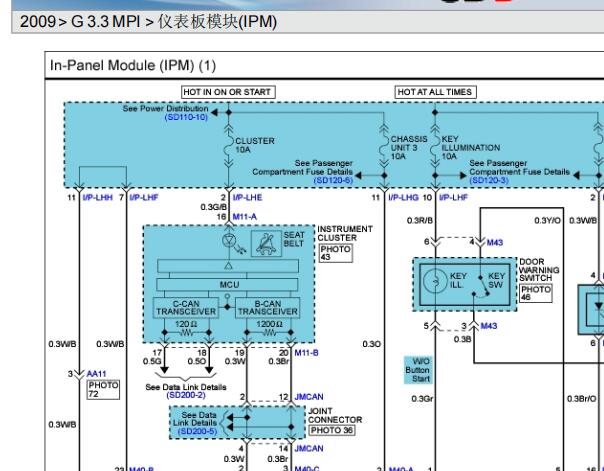Image resolution: width=604 pixels, height=471 pixels.
Task: Click the 'DOOR WARNING SWITCH' label
Action: click(x=539, y=270)
